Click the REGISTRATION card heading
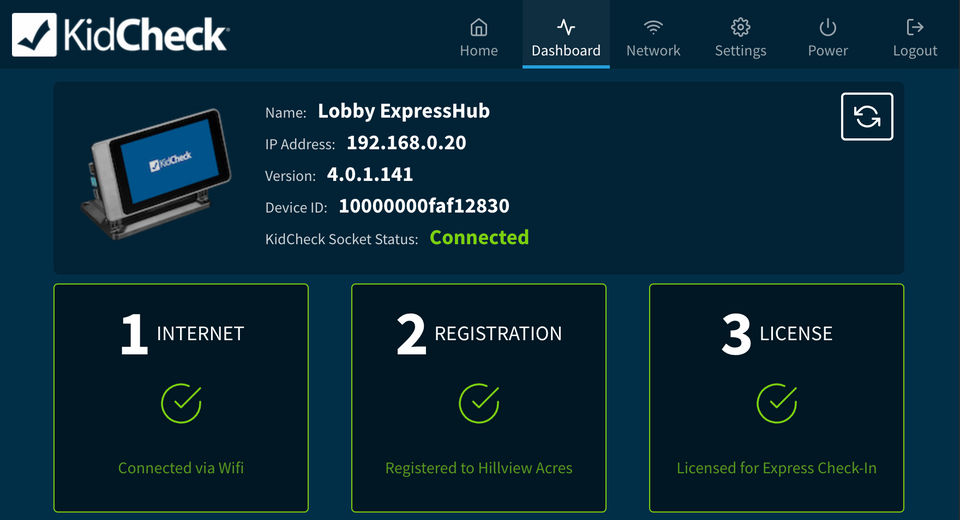 (498, 334)
